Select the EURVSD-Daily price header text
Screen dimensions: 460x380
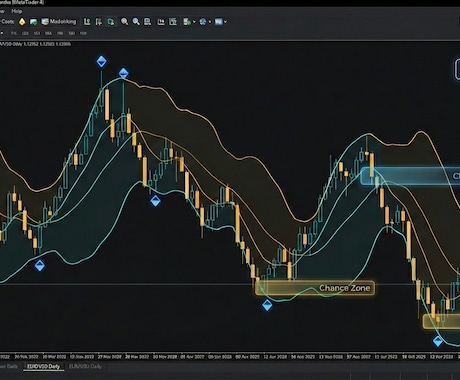point(36,44)
